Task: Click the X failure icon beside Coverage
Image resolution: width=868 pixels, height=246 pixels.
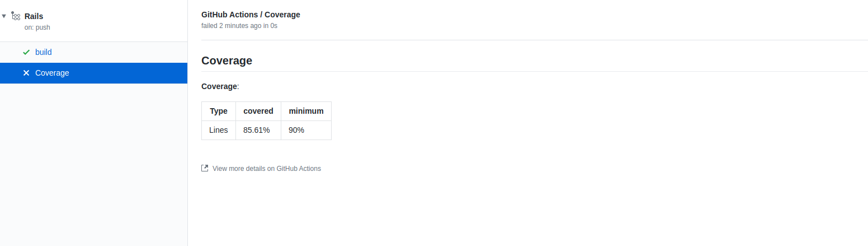Action: coord(26,73)
